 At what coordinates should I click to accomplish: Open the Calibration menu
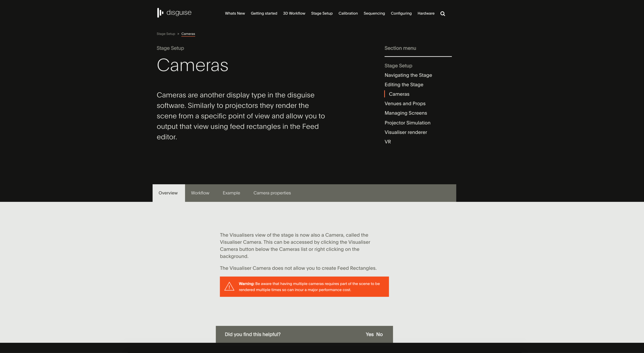click(x=348, y=14)
